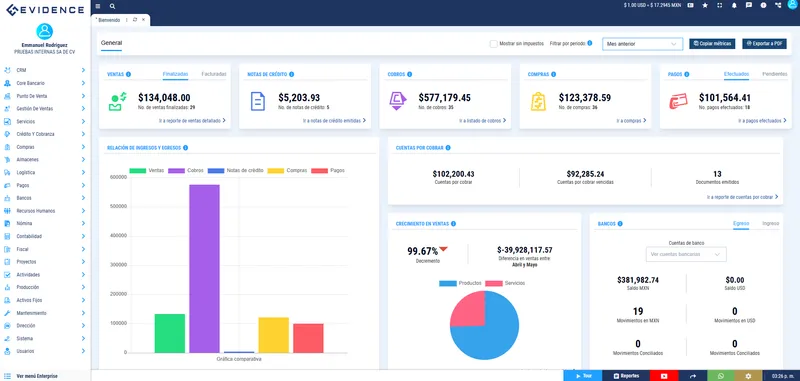Open the notifications bell icon
This screenshot has width=800, height=381.
click(734, 5)
